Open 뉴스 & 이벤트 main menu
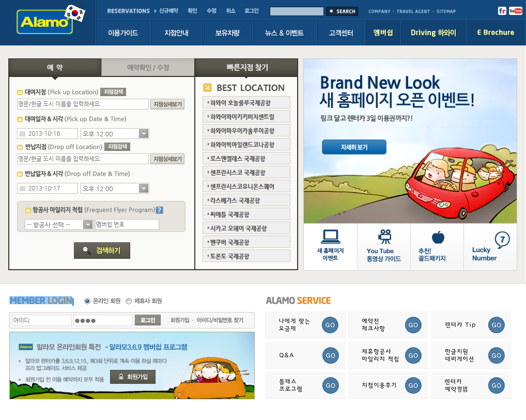The width and height of the screenshot is (526, 420). click(x=285, y=33)
